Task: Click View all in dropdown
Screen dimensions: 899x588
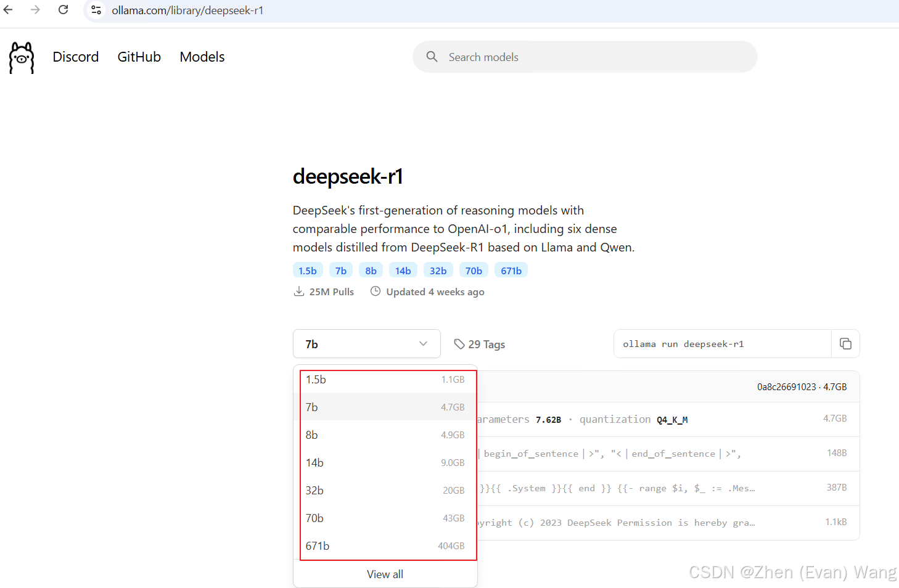Action: 385,574
